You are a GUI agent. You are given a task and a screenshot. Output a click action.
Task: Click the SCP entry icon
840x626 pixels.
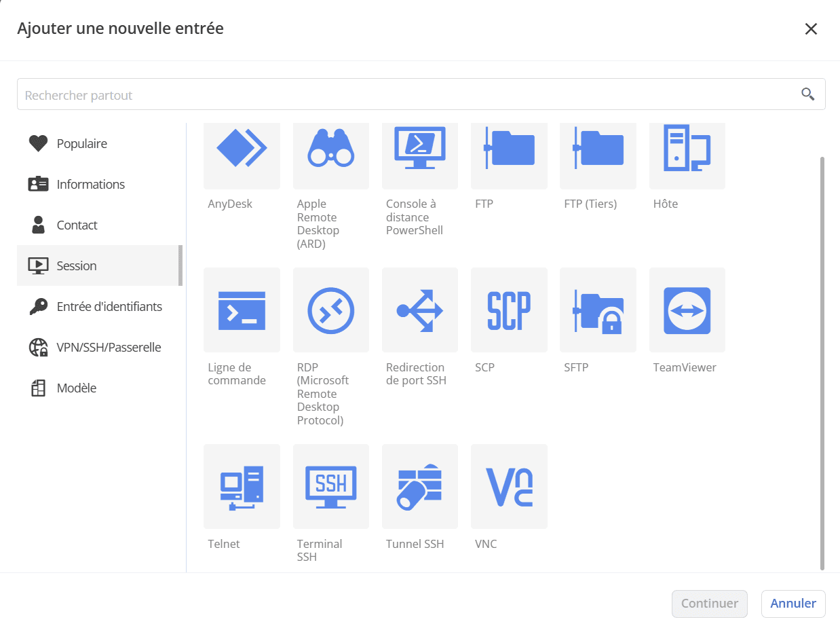[x=509, y=310]
